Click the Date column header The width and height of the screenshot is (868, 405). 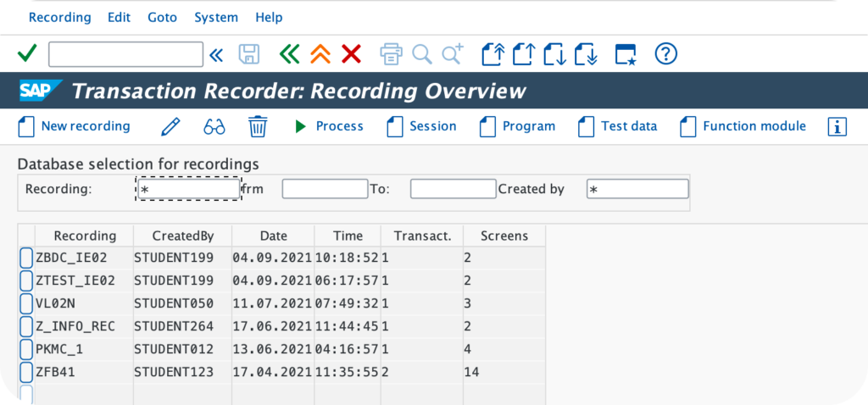point(274,236)
